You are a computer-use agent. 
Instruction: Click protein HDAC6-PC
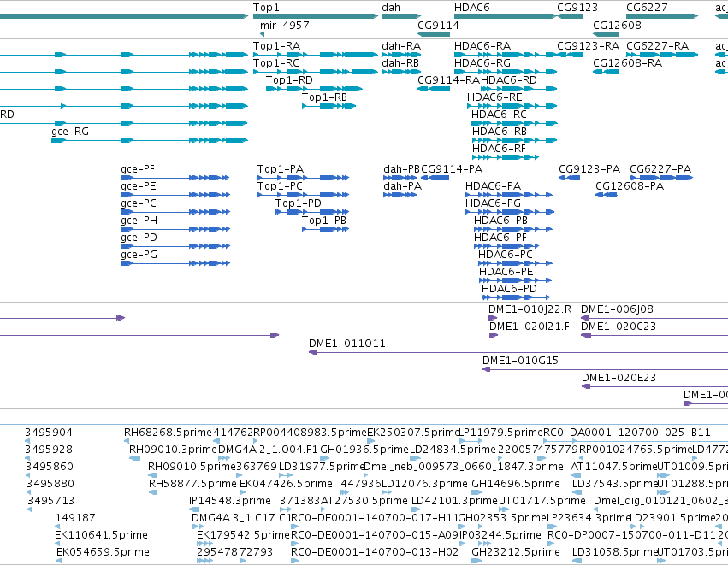[515, 263]
